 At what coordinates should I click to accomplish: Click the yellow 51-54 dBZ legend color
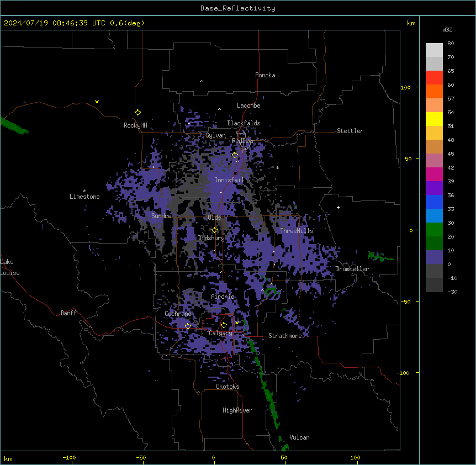click(x=434, y=119)
